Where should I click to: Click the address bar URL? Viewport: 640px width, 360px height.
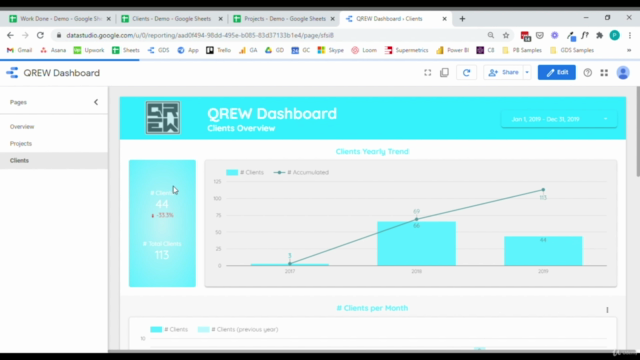coord(200,36)
